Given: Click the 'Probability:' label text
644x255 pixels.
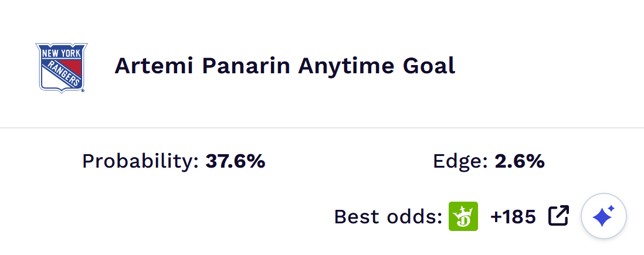Looking at the screenshot, I should [141, 161].
